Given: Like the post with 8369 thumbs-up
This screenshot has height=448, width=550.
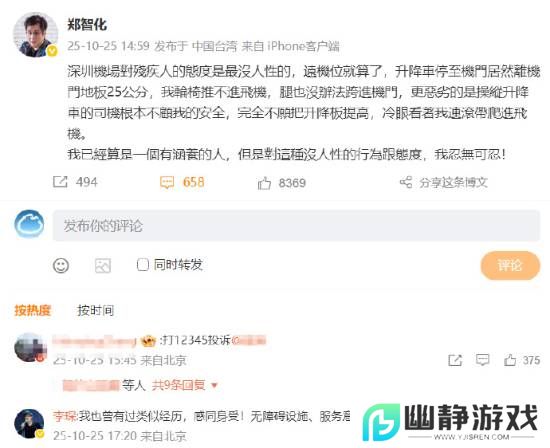Looking at the screenshot, I should click(x=264, y=183).
